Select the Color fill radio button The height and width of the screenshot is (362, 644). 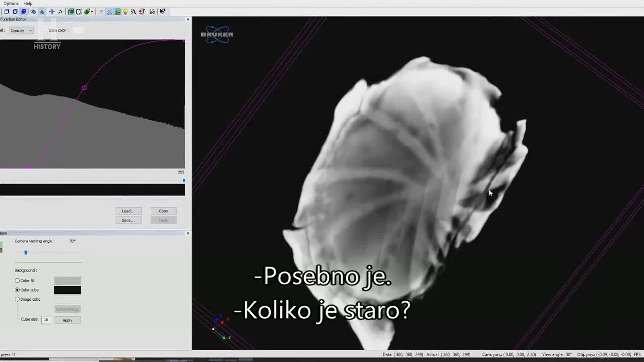pos(17,281)
